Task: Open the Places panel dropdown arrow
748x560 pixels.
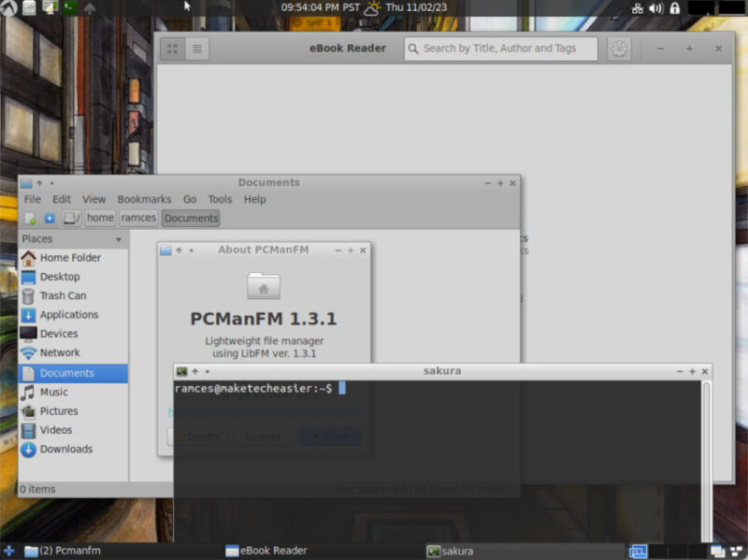Action: 118,238
